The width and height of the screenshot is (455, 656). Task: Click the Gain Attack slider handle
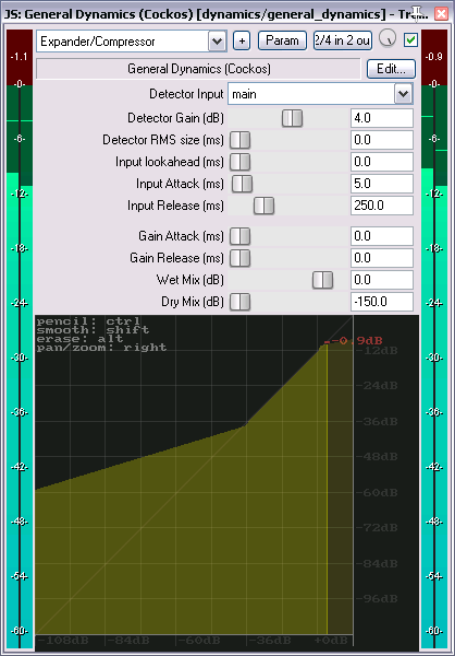(x=240, y=236)
